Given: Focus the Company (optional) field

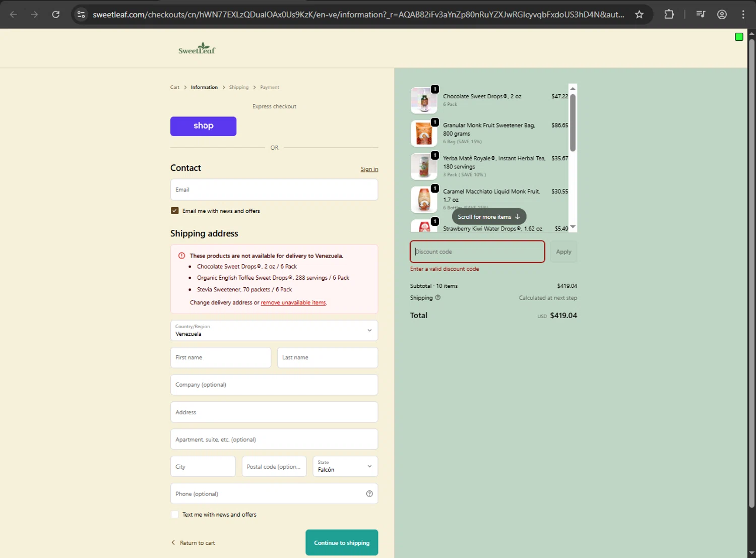Looking at the screenshot, I should tap(274, 385).
